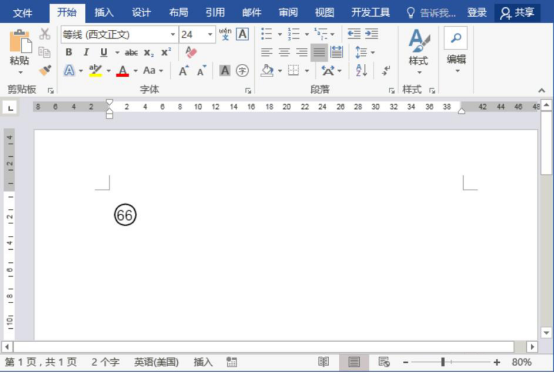Switch to Read Mode view

pos(323,362)
